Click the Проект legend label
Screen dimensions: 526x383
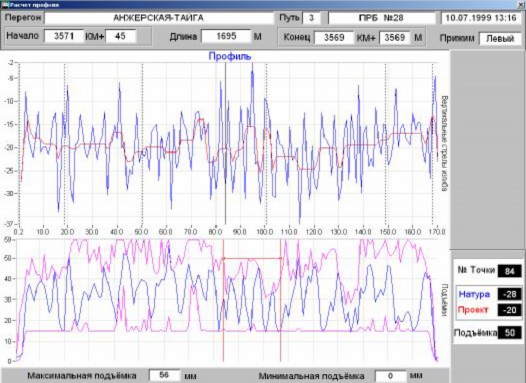click(473, 310)
